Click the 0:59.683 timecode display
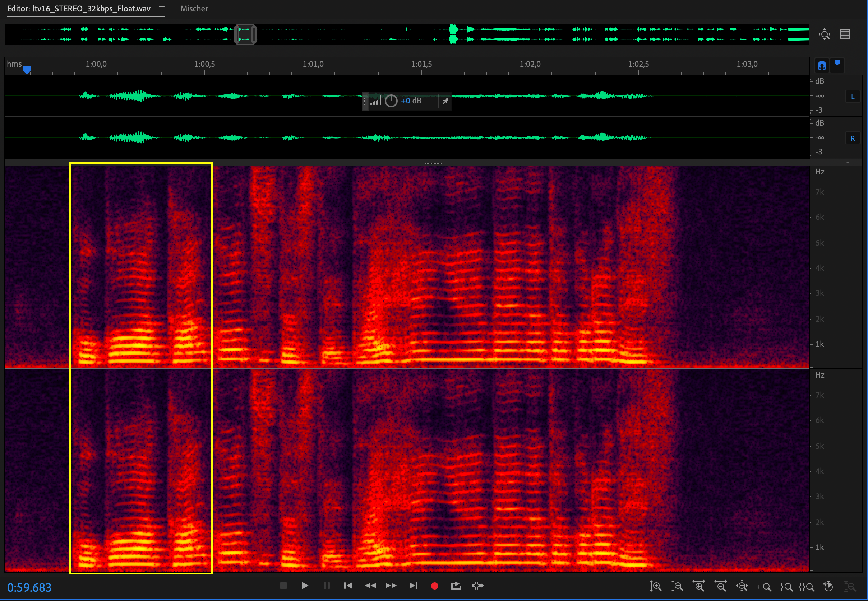The width and height of the screenshot is (868, 601). click(29, 587)
